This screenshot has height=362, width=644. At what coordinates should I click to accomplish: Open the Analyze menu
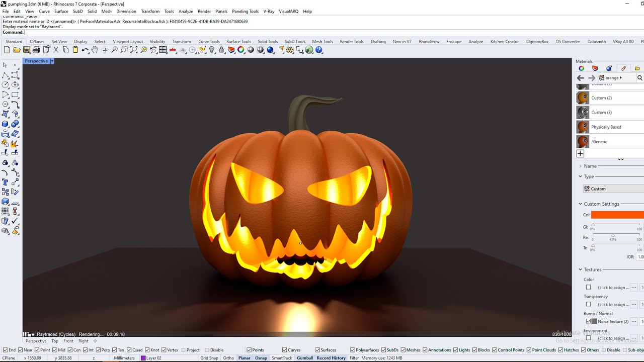click(186, 11)
